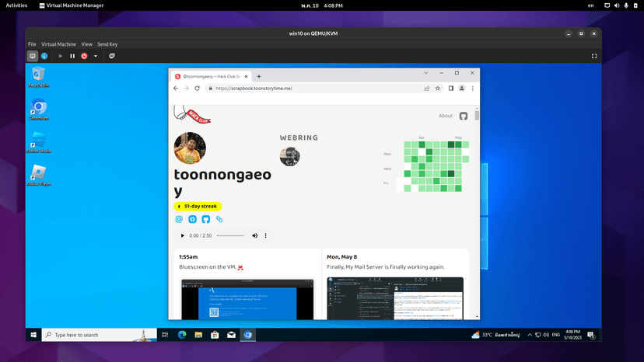Click the 51-day streak badge
This screenshot has height=362, width=644.
coord(198,207)
